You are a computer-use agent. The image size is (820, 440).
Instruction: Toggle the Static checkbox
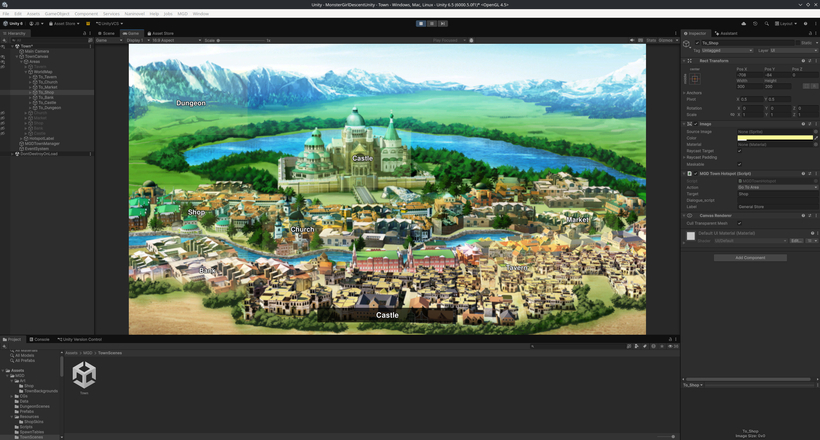[798, 43]
